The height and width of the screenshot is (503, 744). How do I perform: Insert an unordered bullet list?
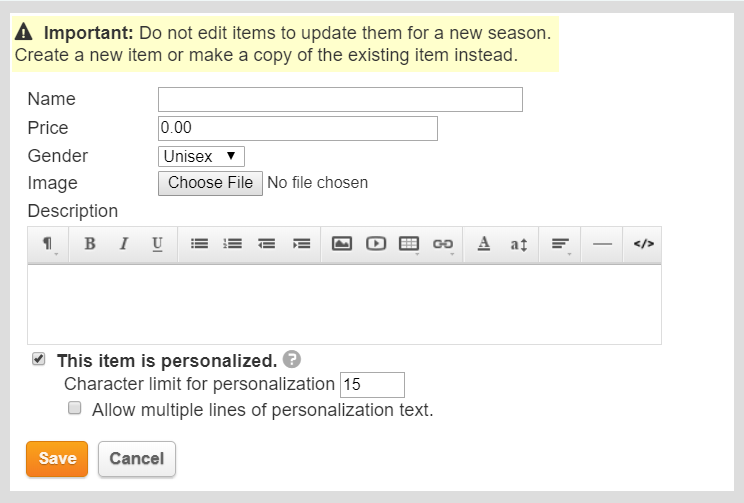(199, 244)
